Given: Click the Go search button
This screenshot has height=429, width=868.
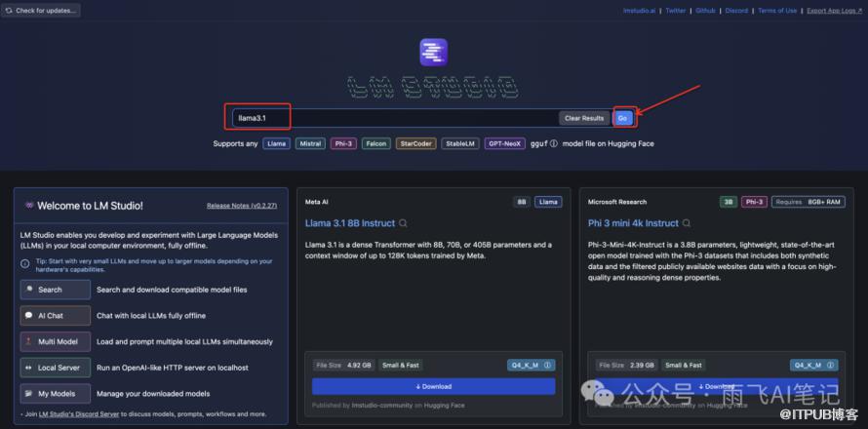Looking at the screenshot, I should (x=623, y=118).
